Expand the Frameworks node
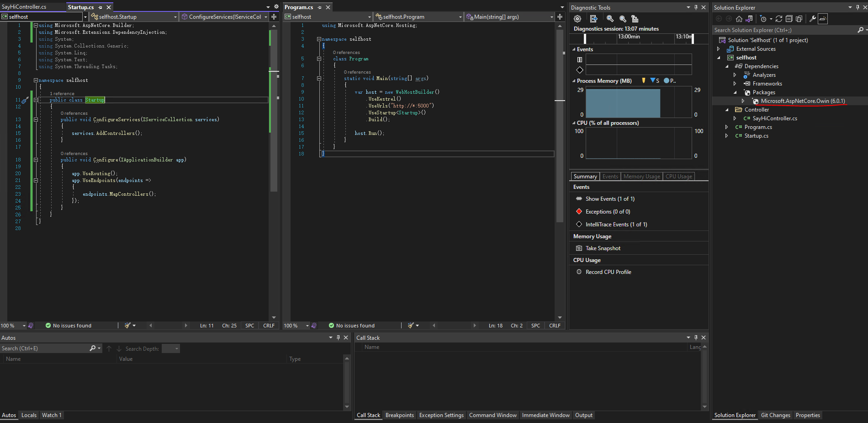 [735, 84]
